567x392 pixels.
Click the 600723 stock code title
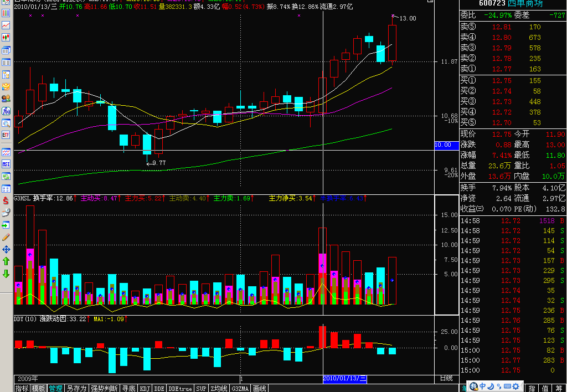tap(492, 4)
